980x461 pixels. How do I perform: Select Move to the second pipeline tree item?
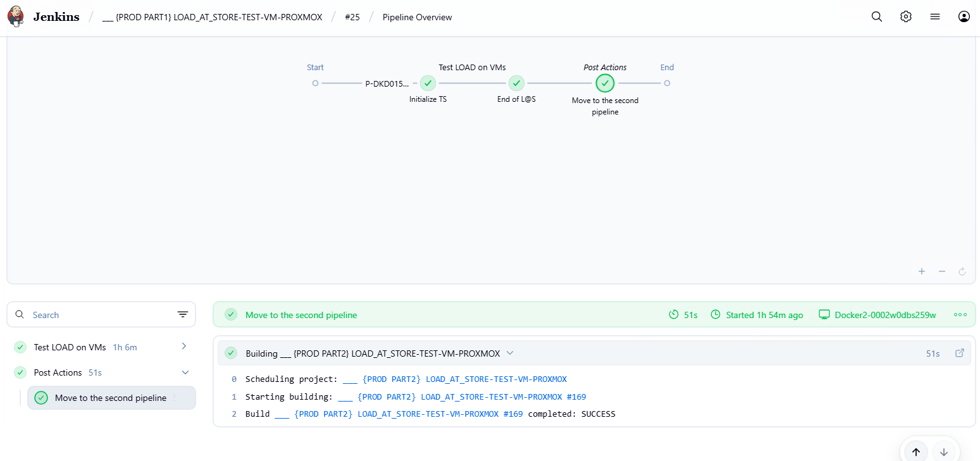point(111,398)
